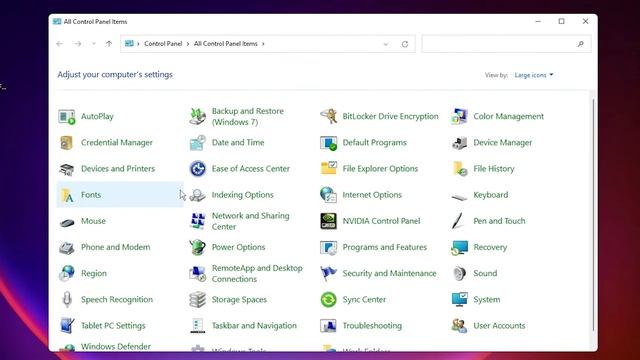Open the AutoPlay icon
The width and height of the screenshot is (640, 360).
(67, 117)
